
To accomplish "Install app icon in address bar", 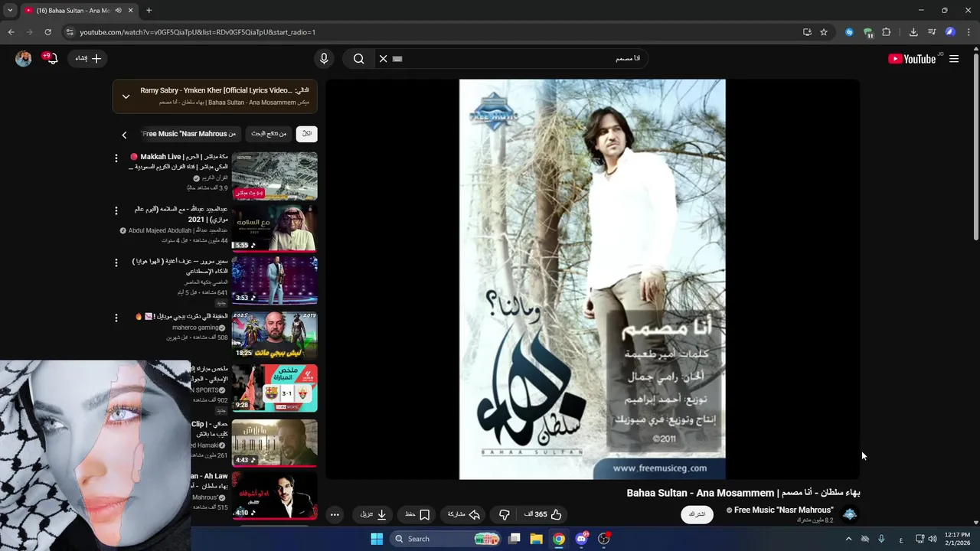I will 807,32.
